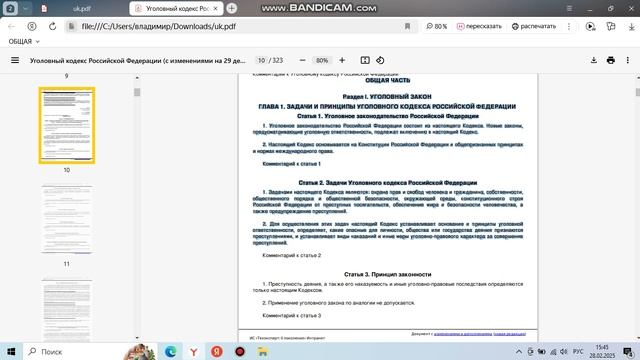Switch to the uk.pdf tab

pos(82,8)
